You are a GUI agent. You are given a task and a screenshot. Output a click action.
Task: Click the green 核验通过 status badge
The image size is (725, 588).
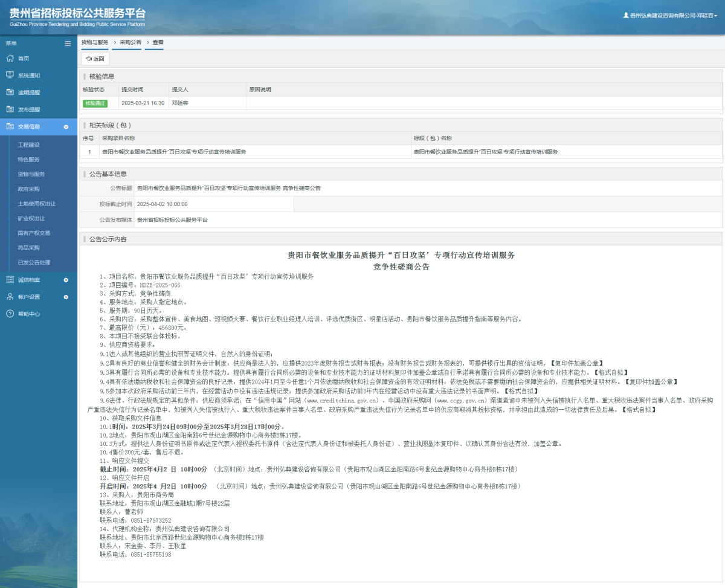coord(95,103)
